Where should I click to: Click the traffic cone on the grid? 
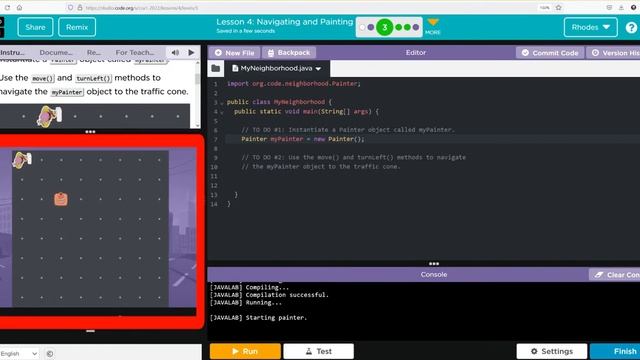pos(61,199)
